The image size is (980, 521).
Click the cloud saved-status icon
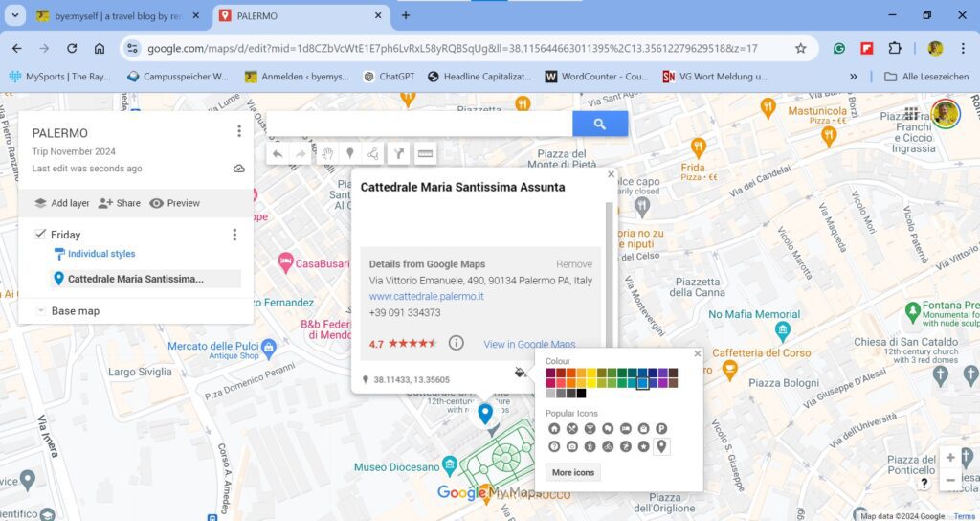tap(238, 169)
